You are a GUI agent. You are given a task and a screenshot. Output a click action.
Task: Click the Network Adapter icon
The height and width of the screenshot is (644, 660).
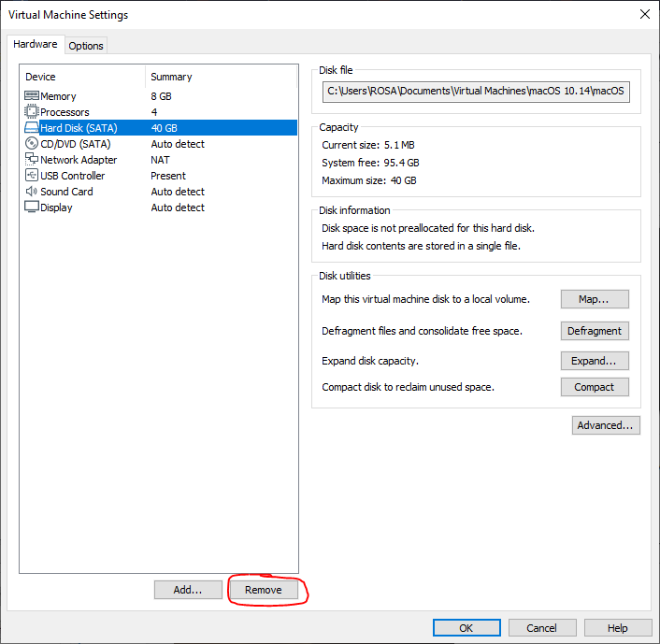tap(32, 160)
